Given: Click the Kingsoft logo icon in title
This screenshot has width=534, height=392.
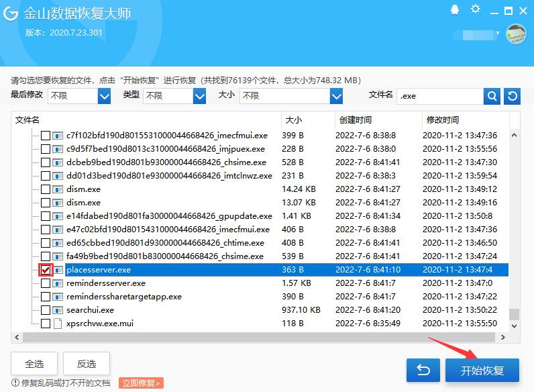Looking at the screenshot, I should click(x=11, y=13).
